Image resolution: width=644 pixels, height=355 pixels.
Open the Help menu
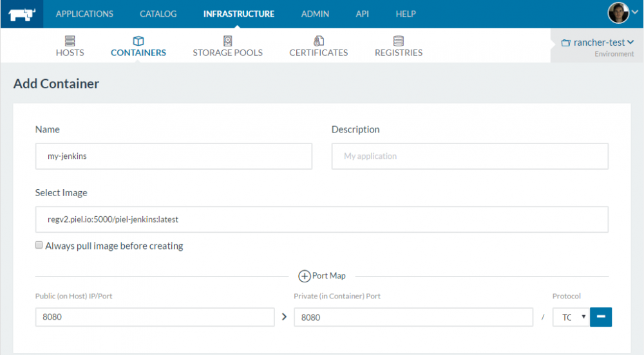406,14
